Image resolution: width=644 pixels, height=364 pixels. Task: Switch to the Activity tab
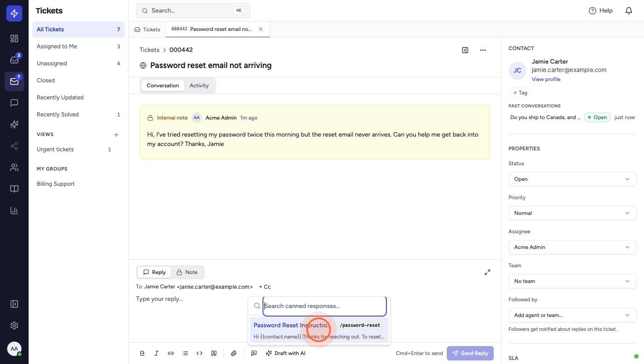pyautogui.click(x=199, y=86)
